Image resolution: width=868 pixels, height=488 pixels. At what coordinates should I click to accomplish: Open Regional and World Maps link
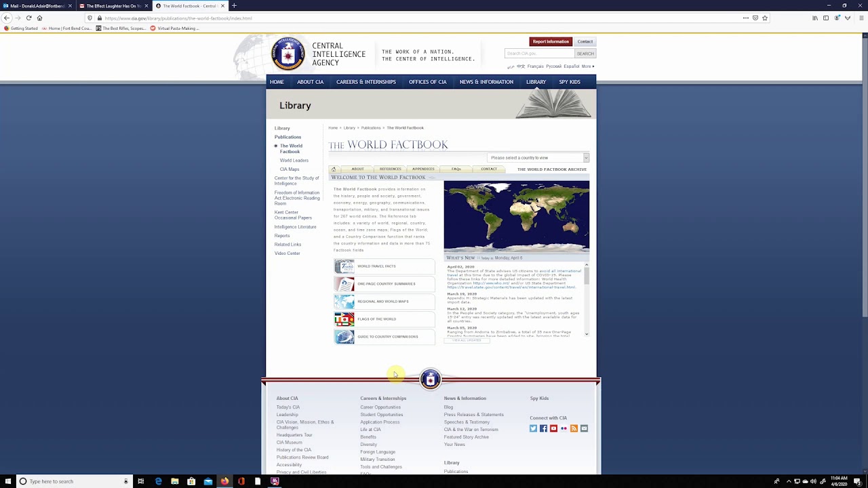(384, 302)
